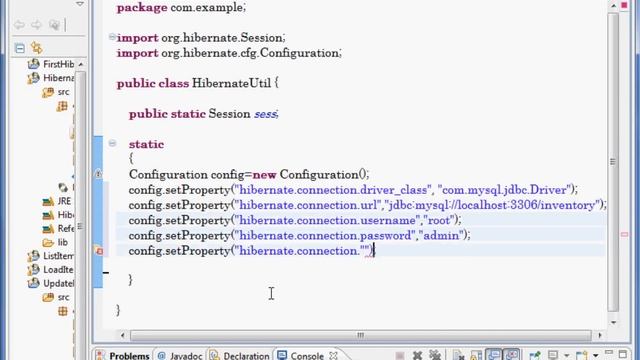
Task: Click the editor vertical scrollbar down arrow
Action: coord(613,322)
